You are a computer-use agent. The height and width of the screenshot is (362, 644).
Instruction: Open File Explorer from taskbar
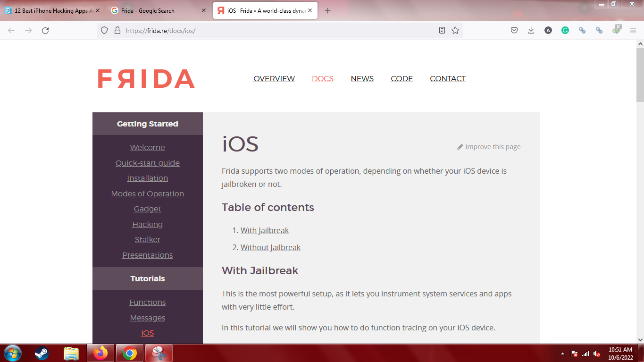tap(71, 353)
